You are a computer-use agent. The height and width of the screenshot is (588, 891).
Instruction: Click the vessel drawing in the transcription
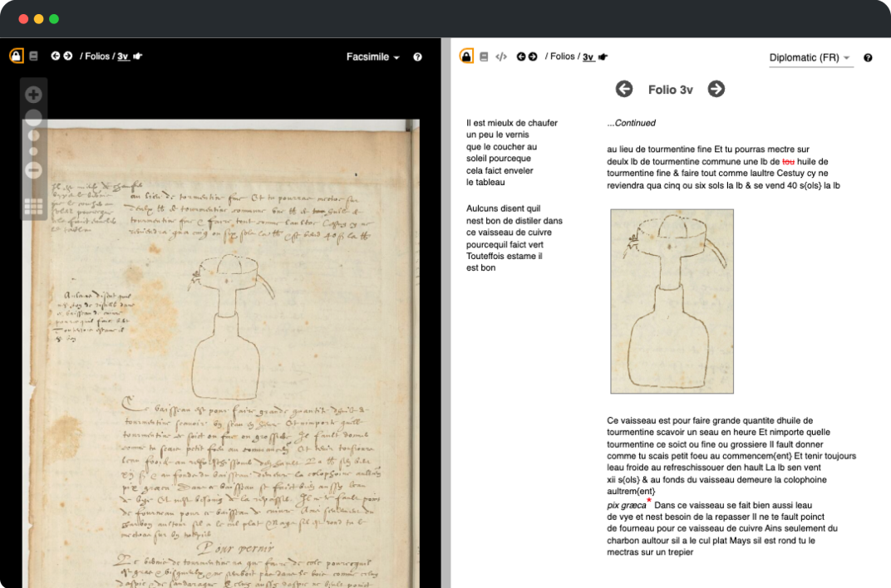(672, 301)
